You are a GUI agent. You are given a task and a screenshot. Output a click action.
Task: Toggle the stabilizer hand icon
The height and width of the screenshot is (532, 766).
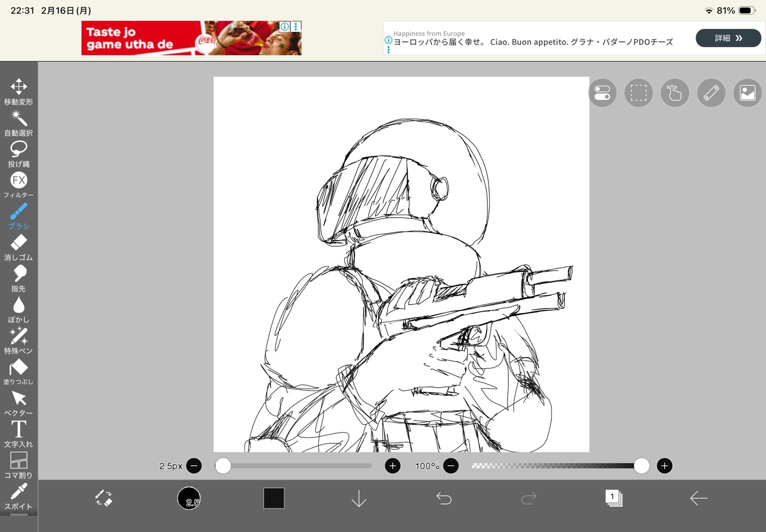675,93
